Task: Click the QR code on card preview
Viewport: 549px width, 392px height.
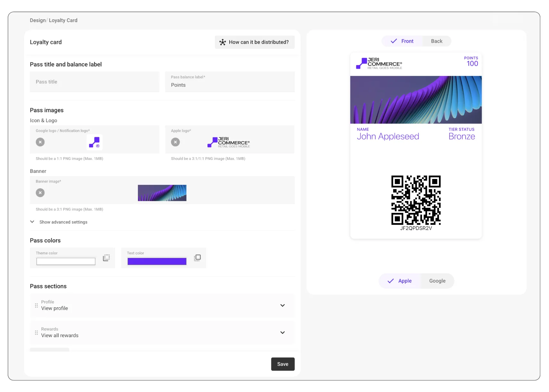Action: pyautogui.click(x=416, y=200)
